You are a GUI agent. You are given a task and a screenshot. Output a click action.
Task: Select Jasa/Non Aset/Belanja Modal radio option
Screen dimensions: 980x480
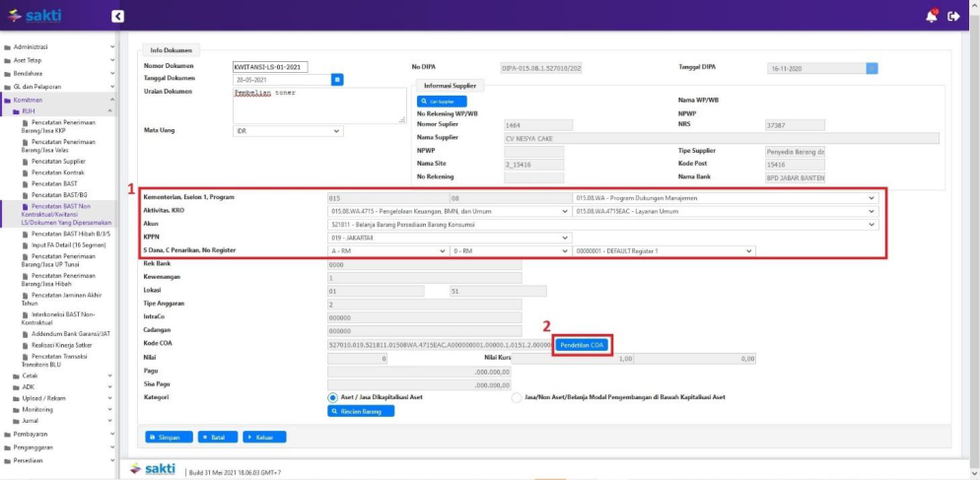(x=518, y=397)
